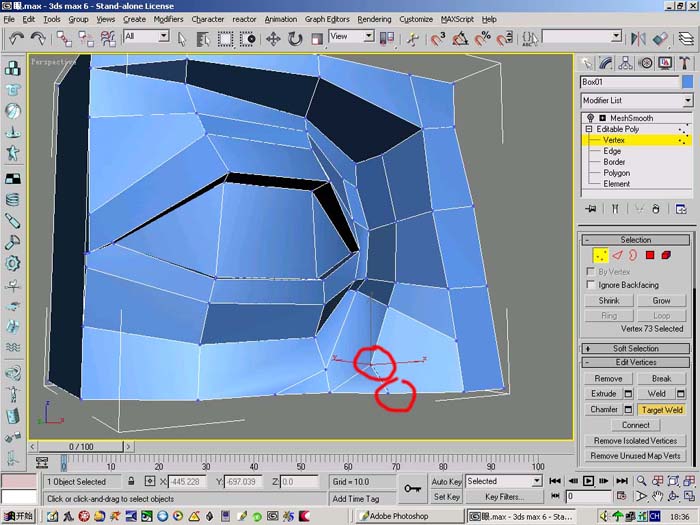Image resolution: width=700 pixels, height=525 pixels.
Task: Select Vertex sub-object level icon
Action: [x=600, y=255]
